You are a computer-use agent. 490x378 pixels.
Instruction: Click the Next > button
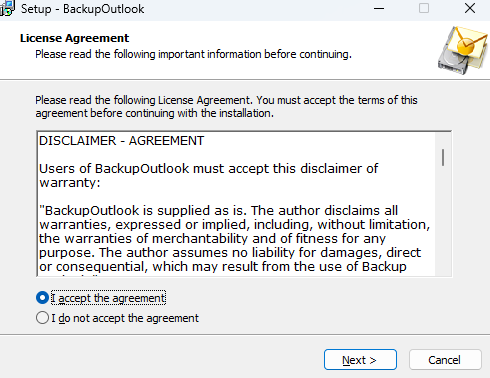(360, 360)
